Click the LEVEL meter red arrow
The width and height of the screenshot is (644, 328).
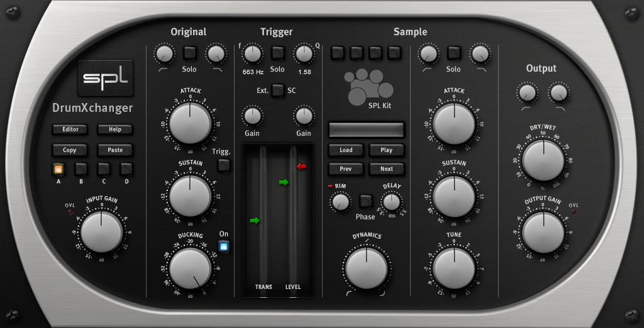click(301, 167)
